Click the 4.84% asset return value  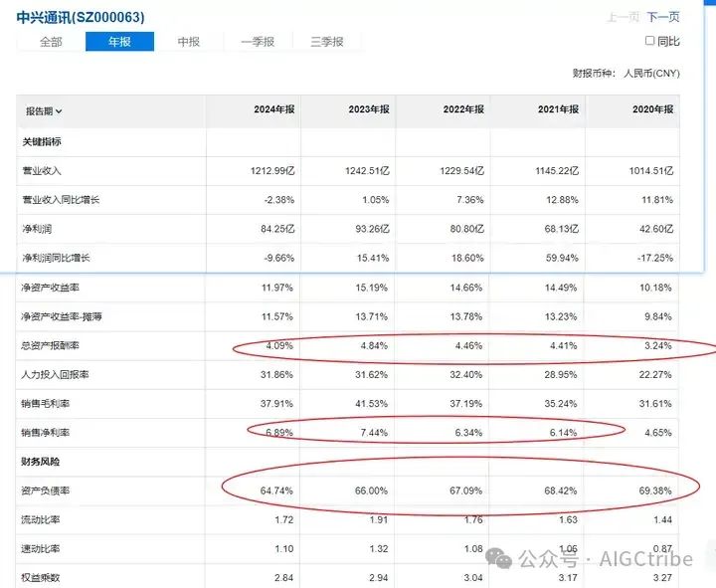374,346
